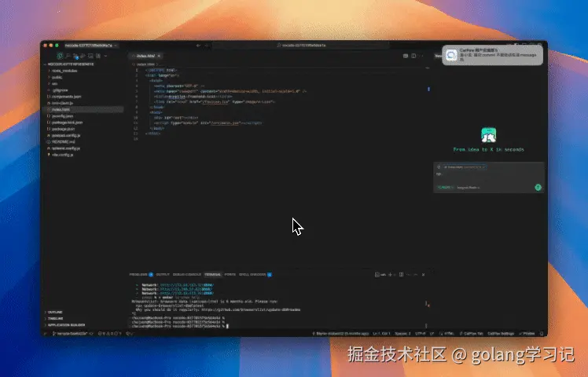Screen dimensions: 588x377
Task: Open the editor more actions menu
Action: (421, 56)
